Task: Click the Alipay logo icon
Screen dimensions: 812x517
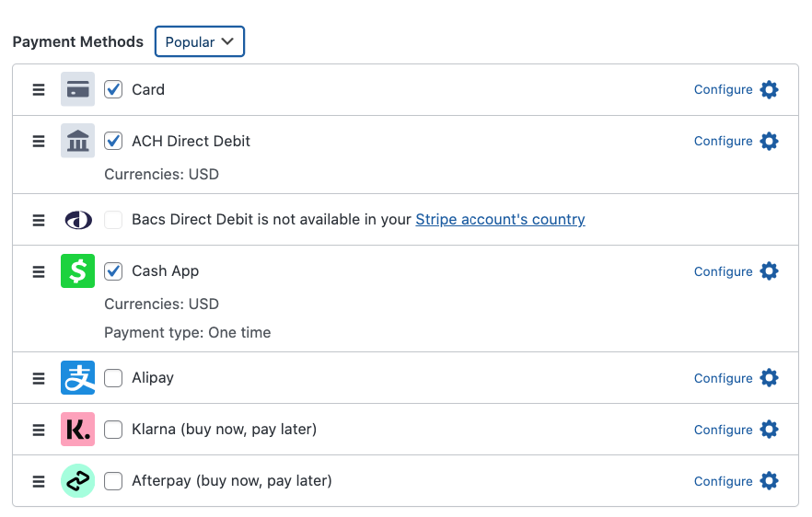Action: click(78, 378)
